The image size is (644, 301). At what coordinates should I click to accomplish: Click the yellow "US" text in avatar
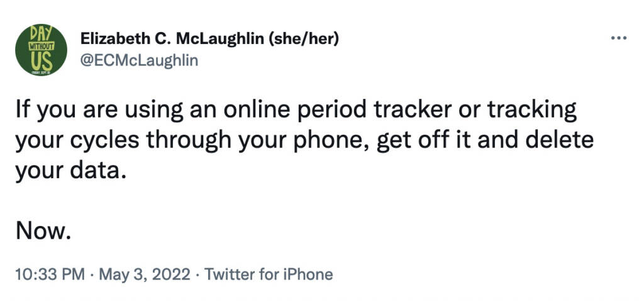tap(42, 62)
